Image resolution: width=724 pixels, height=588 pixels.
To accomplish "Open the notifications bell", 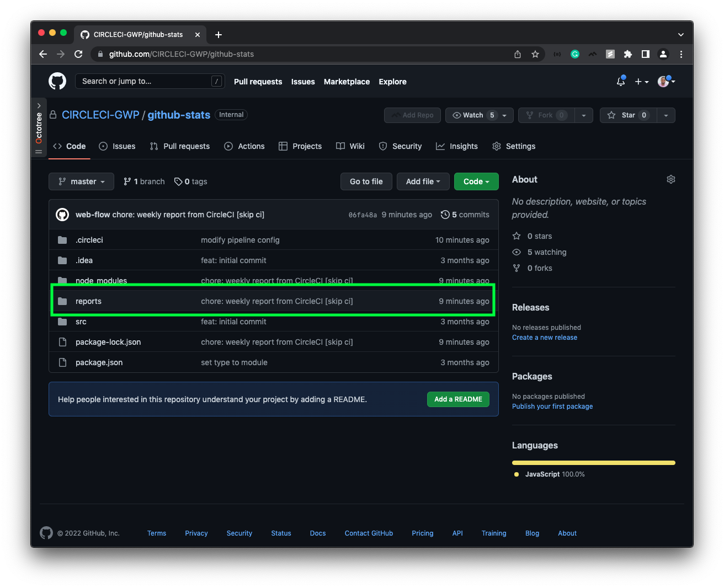I will tap(620, 81).
